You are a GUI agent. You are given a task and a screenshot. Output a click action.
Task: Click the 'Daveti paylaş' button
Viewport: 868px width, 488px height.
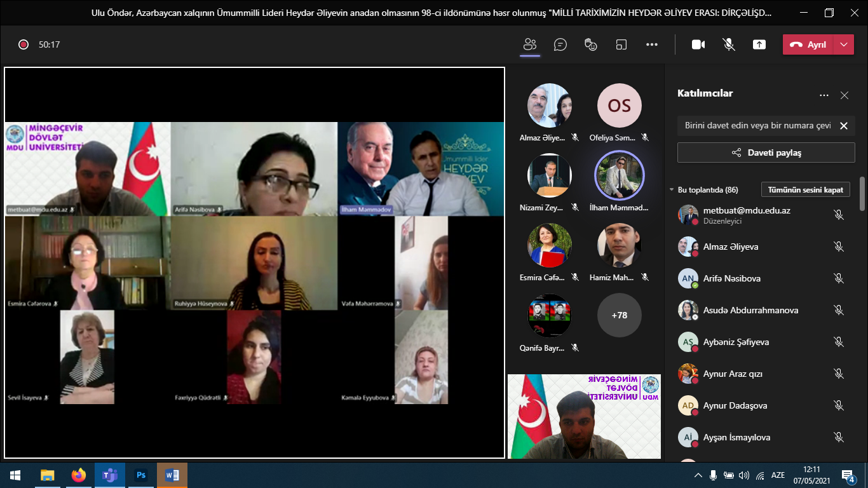pos(766,152)
